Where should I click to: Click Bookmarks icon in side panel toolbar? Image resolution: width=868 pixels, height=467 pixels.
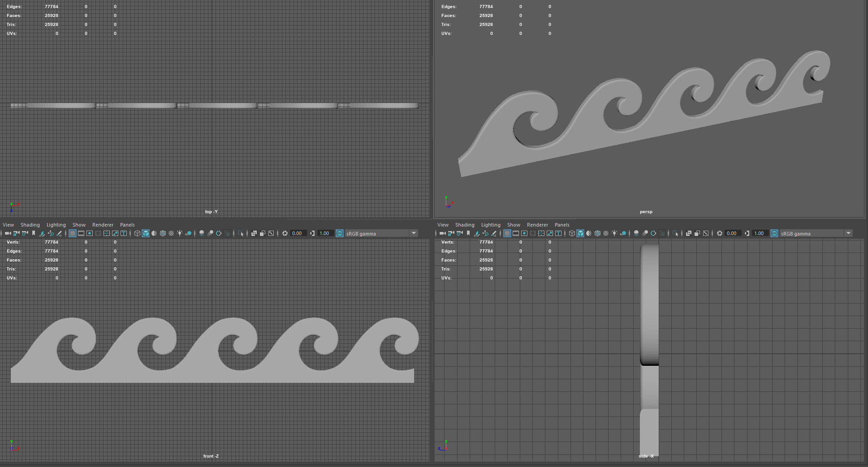pos(468,233)
